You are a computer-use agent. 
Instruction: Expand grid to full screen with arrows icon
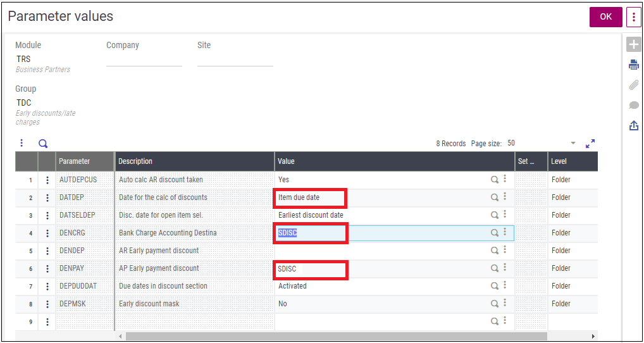[x=590, y=144]
